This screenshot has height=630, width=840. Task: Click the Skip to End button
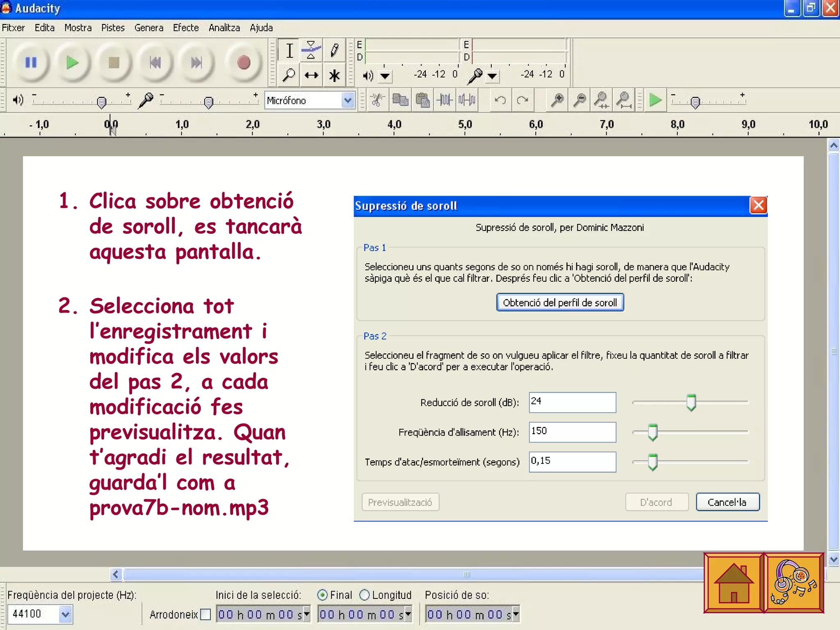pyautogui.click(x=197, y=63)
